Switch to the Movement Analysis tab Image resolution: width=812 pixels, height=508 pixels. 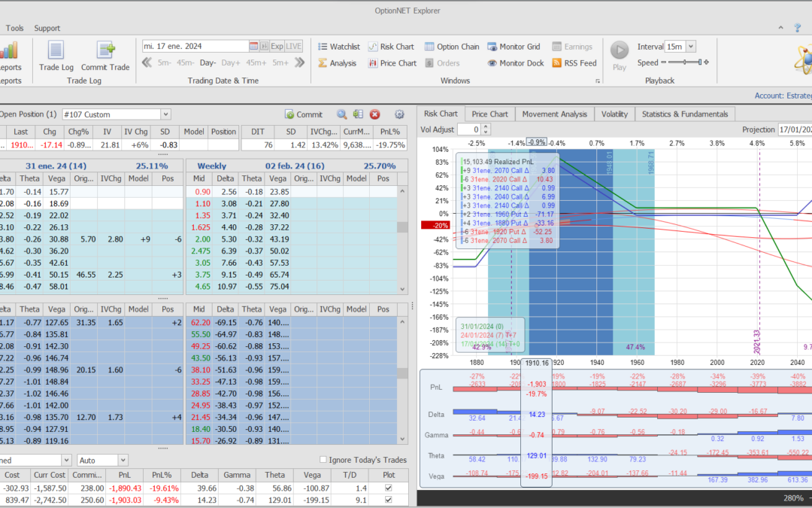[554, 114]
